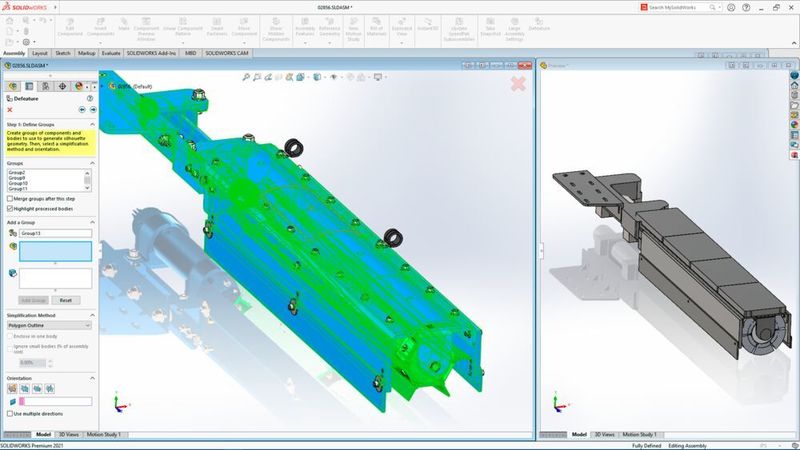Advance with Defeature Next arrow

coord(93,110)
